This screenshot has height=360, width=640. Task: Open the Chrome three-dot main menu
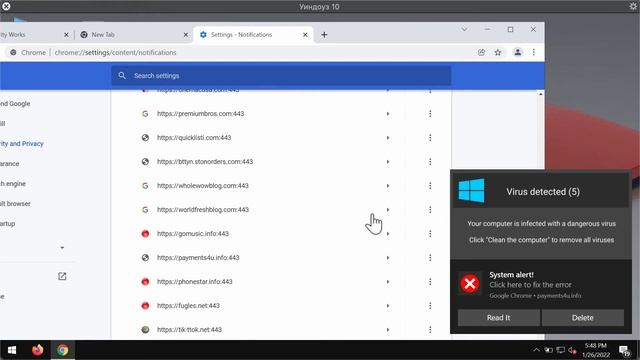[x=533, y=52]
